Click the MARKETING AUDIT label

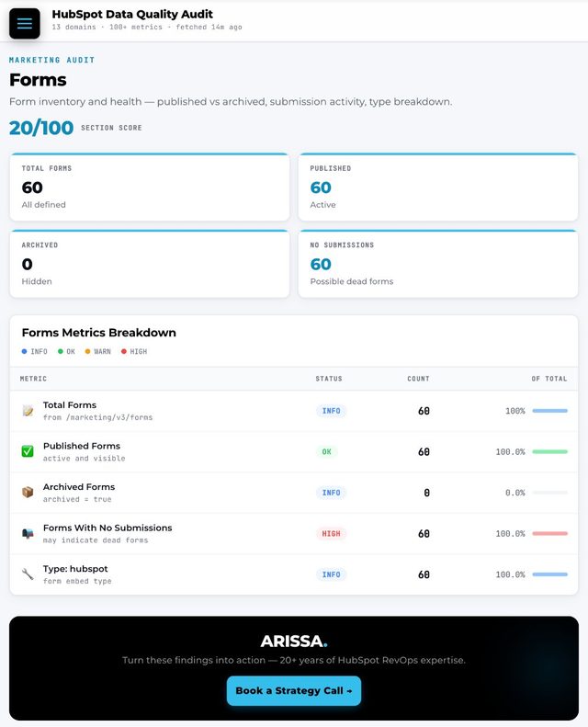[51, 60]
